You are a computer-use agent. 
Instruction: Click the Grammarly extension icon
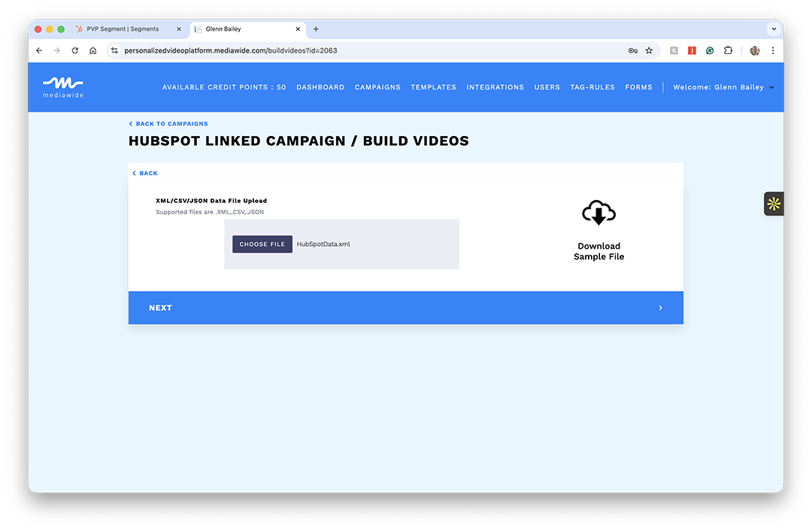point(710,50)
